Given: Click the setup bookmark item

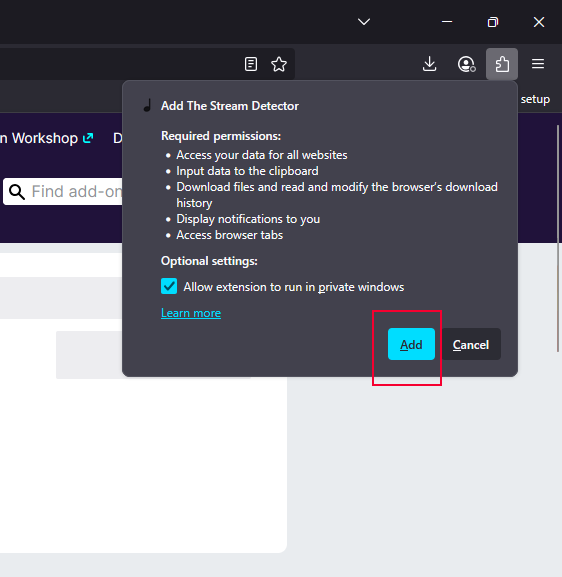Looking at the screenshot, I should [x=535, y=99].
